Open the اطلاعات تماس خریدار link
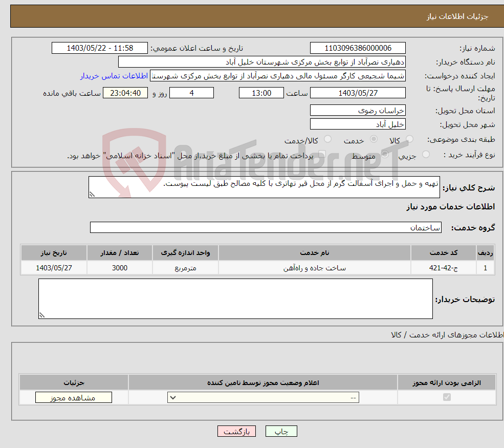This screenshot has width=504, height=448. [x=114, y=76]
